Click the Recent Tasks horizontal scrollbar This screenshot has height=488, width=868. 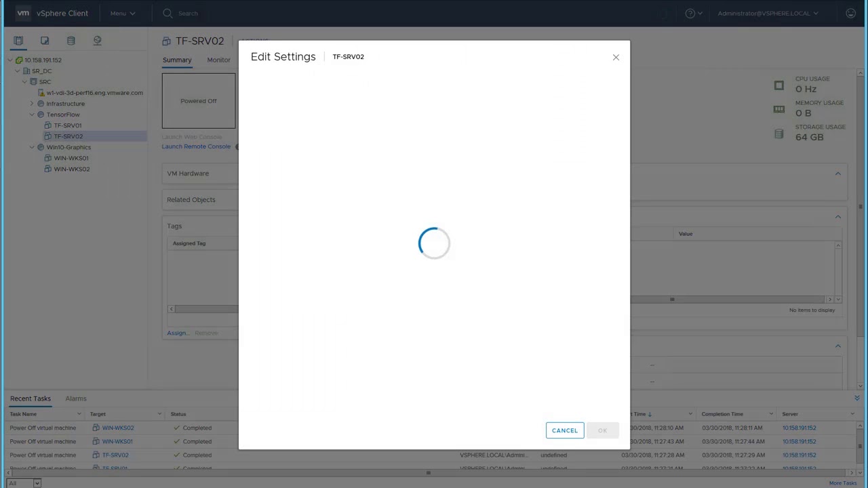point(429,473)
